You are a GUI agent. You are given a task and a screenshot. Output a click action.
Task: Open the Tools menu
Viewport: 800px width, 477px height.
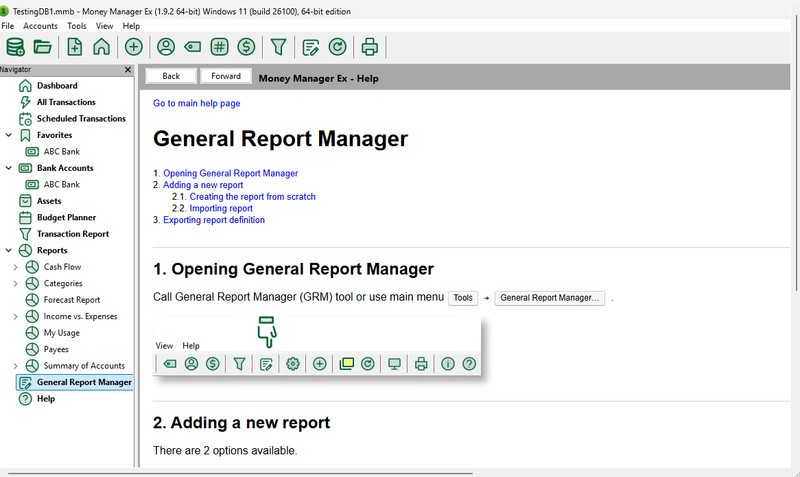click(x=77, y=26)
